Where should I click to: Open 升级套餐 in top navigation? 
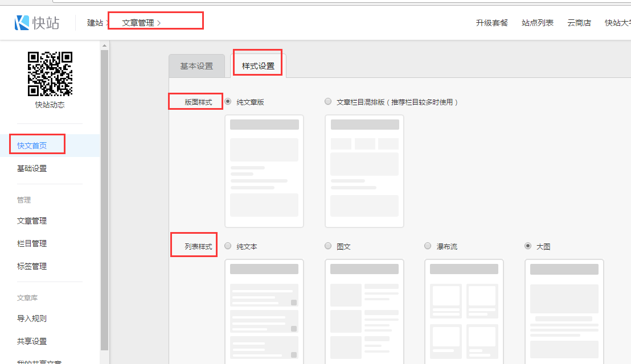[491, 23]
